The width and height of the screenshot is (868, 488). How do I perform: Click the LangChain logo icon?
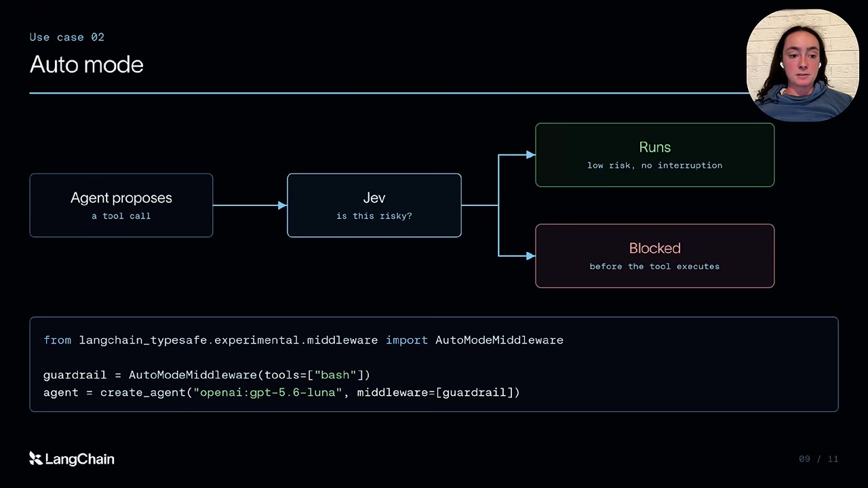[x=36, y=459]
